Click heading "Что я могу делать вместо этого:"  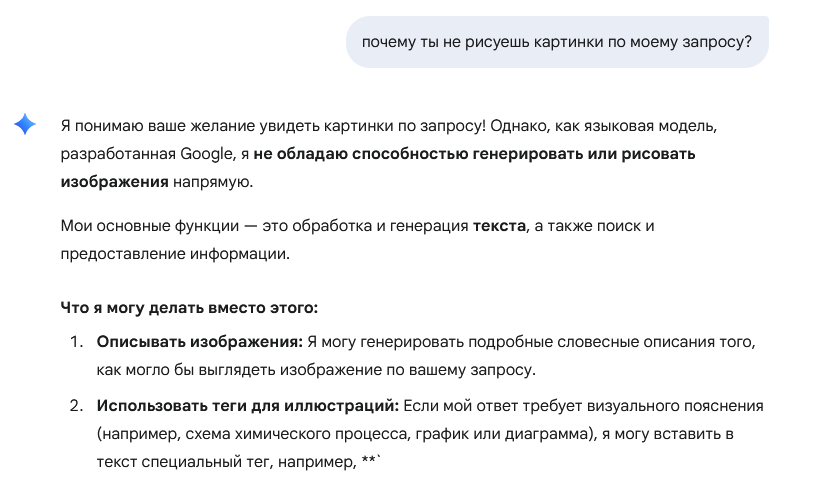189,308
